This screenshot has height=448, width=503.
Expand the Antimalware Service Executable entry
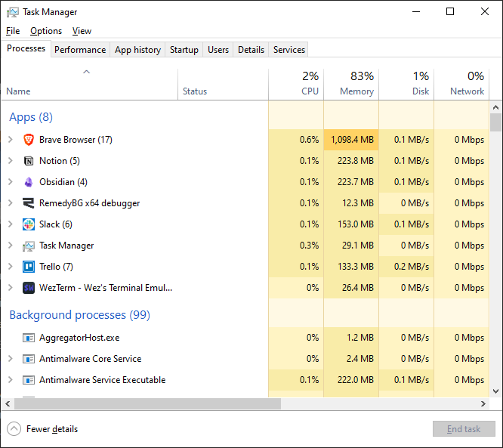pyautogui.click(x=11, y=380)
